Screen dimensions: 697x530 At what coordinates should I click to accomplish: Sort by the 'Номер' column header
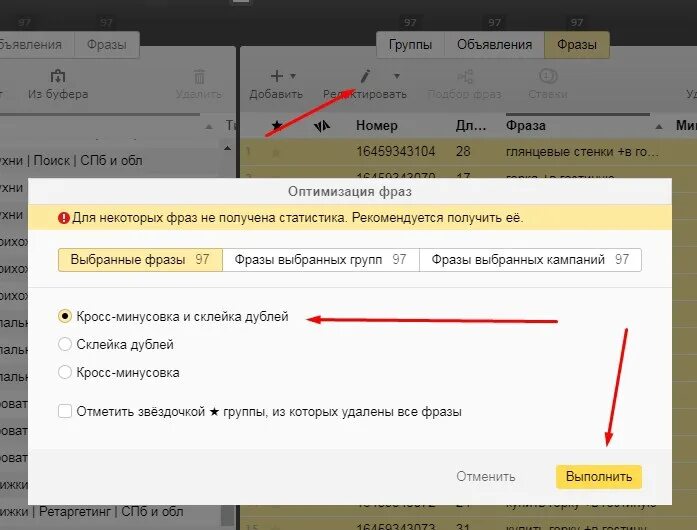click(377, 126)
